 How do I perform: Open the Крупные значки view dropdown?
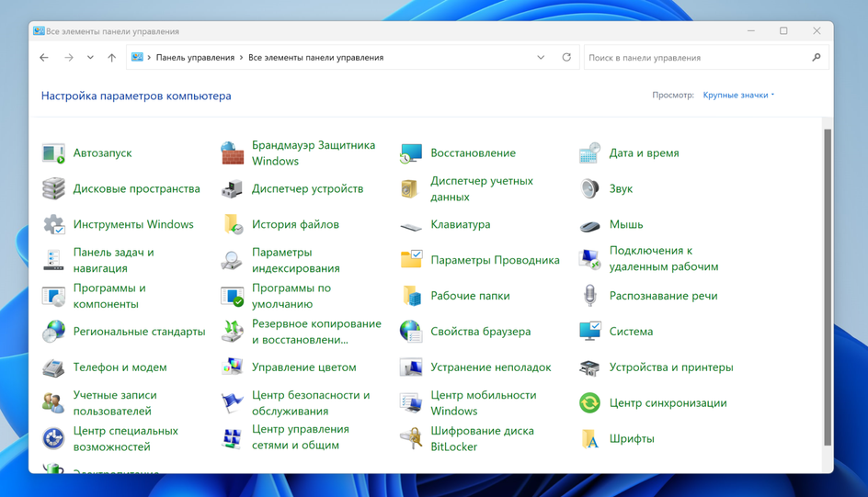(x=738, y=96)
